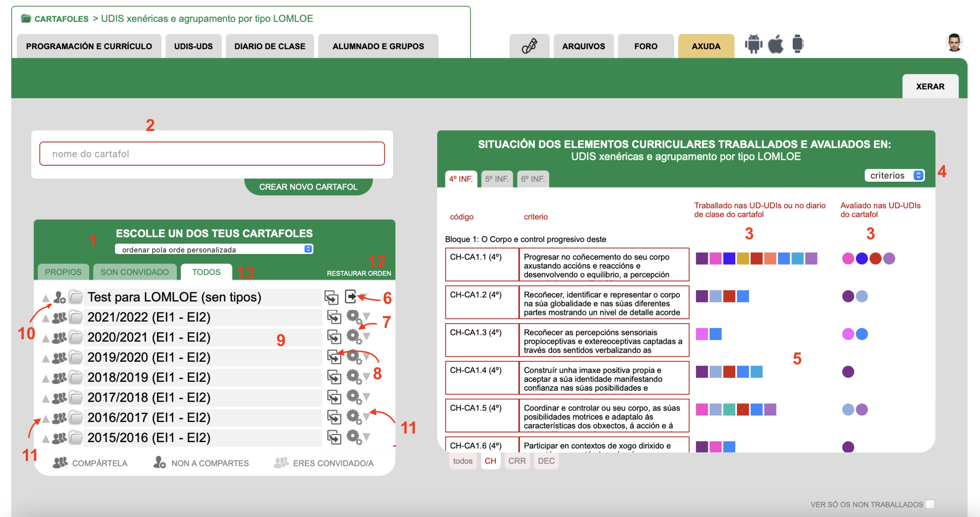Click the shared-group icon for 2021/2022 row
The height and width of the screenshot is (517, 980).
point(59,317)
